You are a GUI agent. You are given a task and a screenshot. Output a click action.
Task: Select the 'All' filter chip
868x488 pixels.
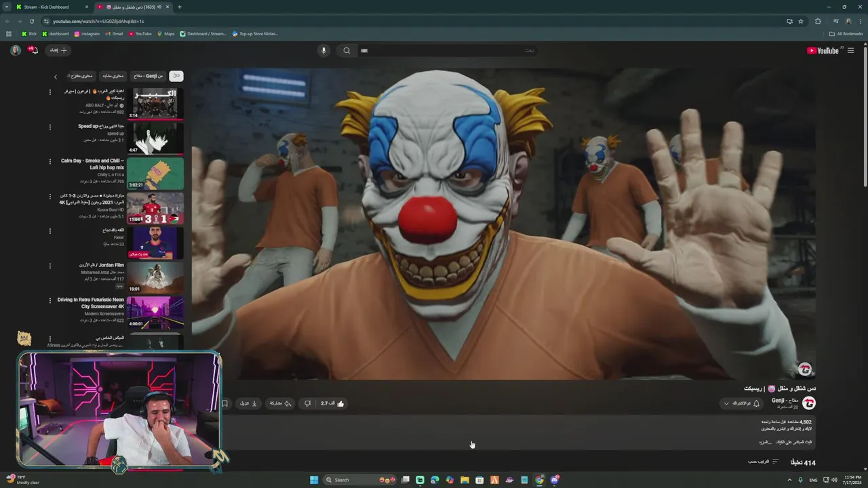coord(176,76)
